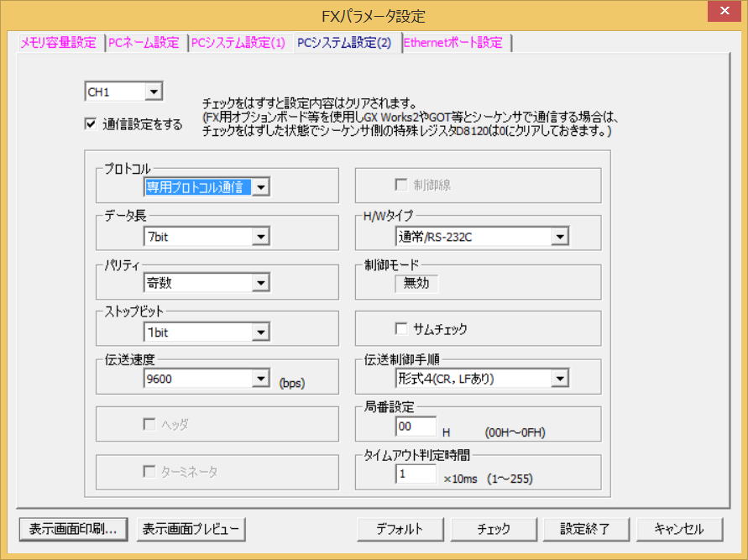Viewport: 748px width, 560px height.
Task: Click the 局番設定 input field
Action: tap(416, 427)
